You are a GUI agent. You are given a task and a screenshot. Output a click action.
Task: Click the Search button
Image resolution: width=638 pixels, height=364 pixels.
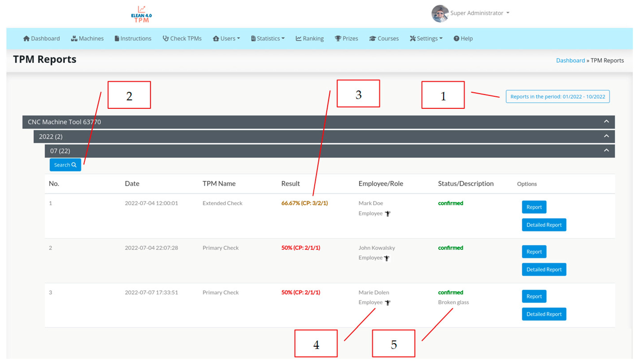[65, 165]
